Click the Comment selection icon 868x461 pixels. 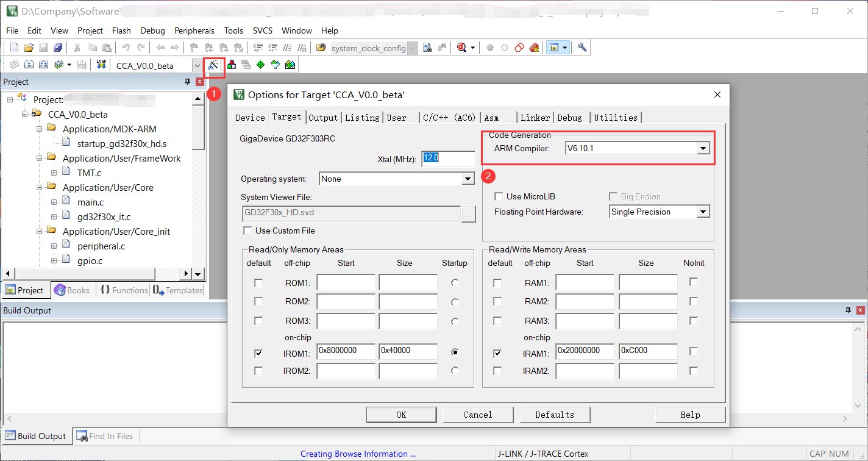click(287, 48)
